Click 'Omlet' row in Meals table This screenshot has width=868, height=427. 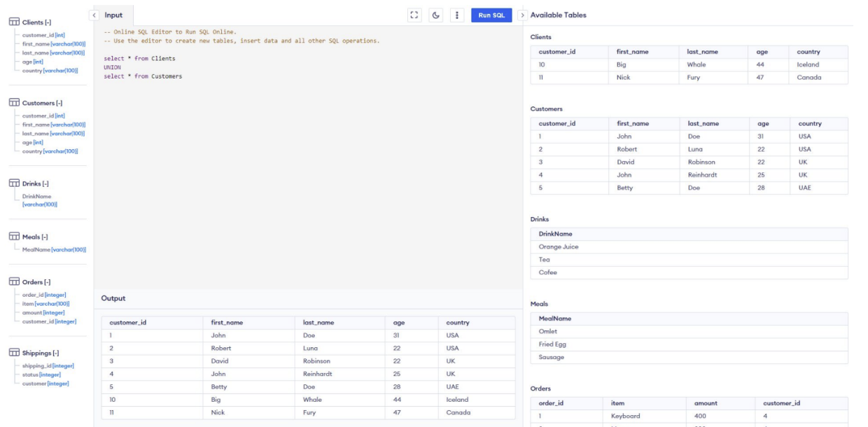[x=689, y=331]
